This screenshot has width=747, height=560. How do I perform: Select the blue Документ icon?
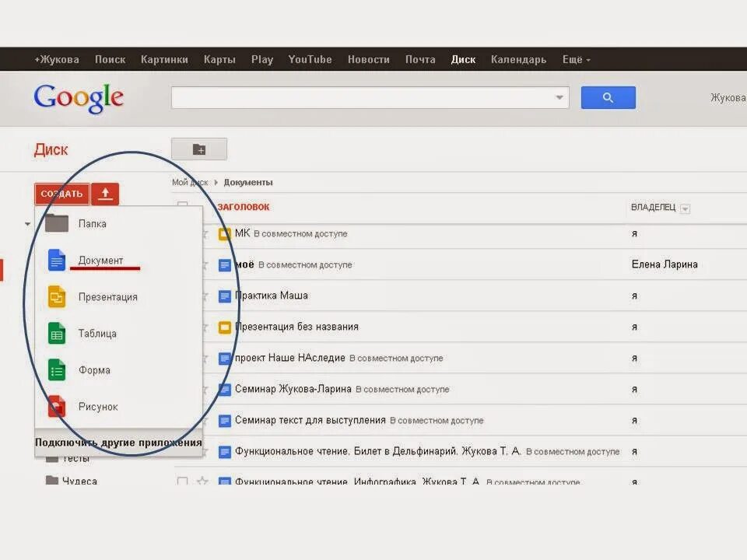click(57, 260)
